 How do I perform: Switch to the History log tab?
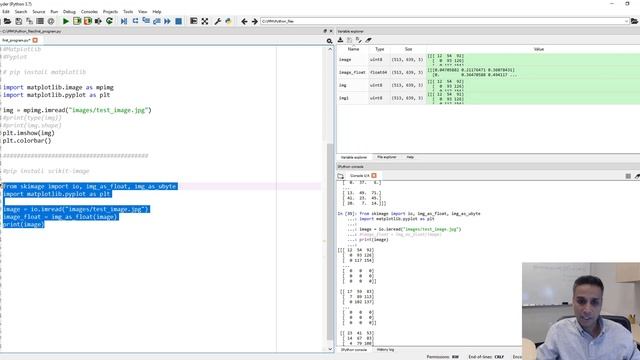point(385,350)
